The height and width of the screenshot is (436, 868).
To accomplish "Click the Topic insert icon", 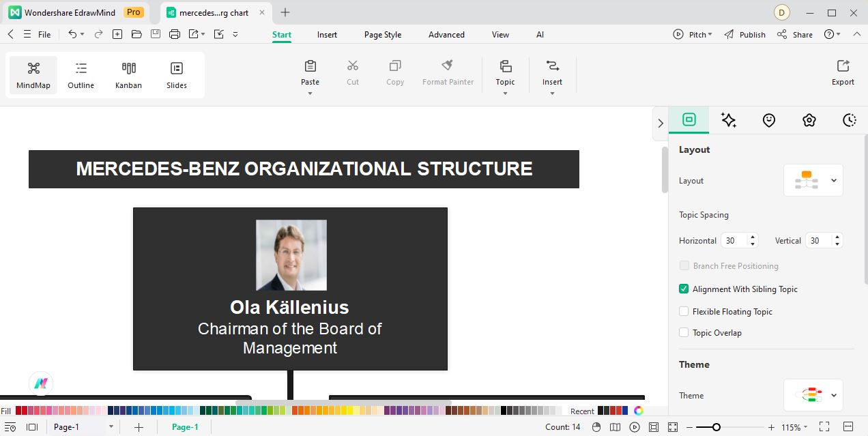I will [506, 66].
